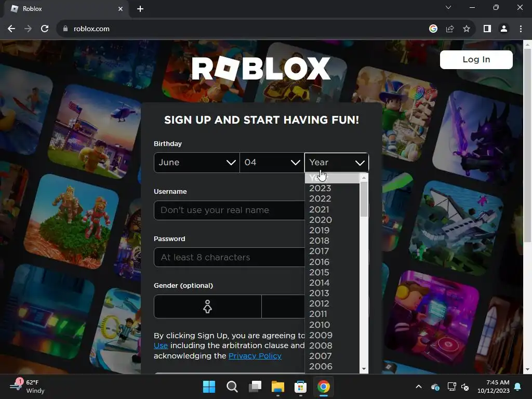Select year 2006 option
Image resolution: width=532 pixels, height=399 pixels.
point(332,367)
